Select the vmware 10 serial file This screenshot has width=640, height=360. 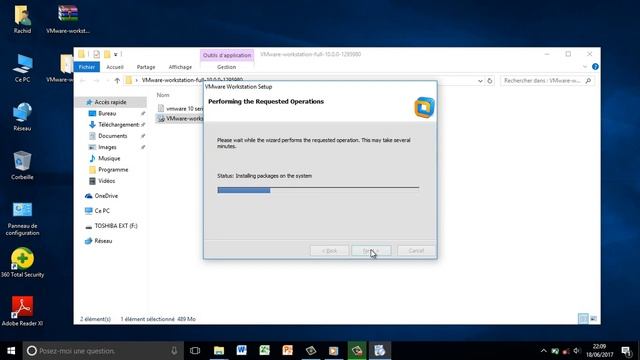[x=180, y=109]
